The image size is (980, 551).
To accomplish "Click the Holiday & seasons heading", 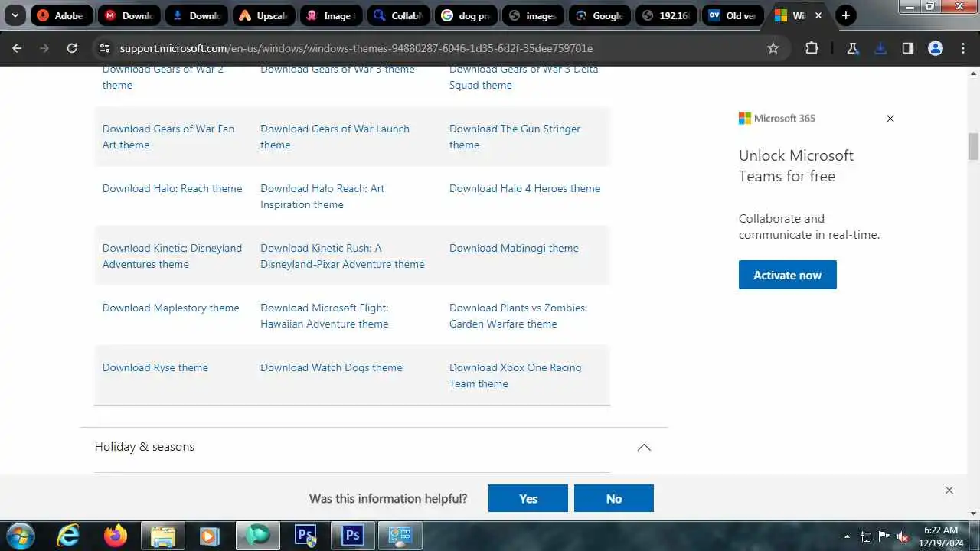I will point(145,447).
